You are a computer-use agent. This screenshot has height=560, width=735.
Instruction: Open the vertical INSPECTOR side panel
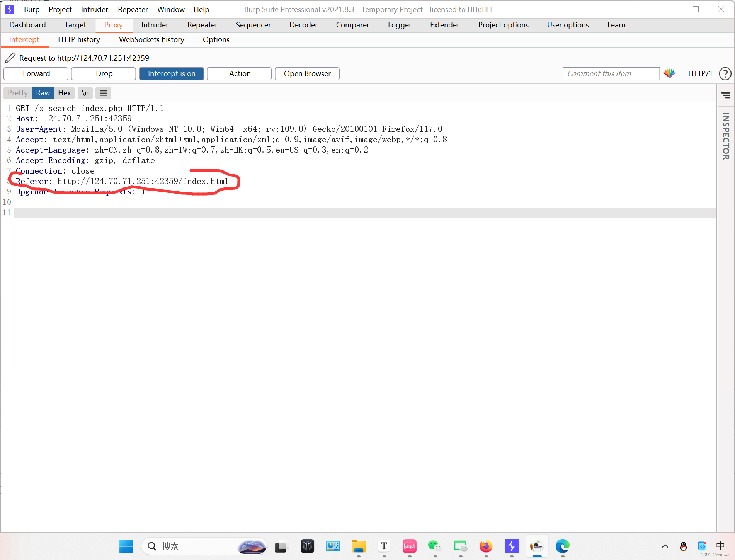726,136
